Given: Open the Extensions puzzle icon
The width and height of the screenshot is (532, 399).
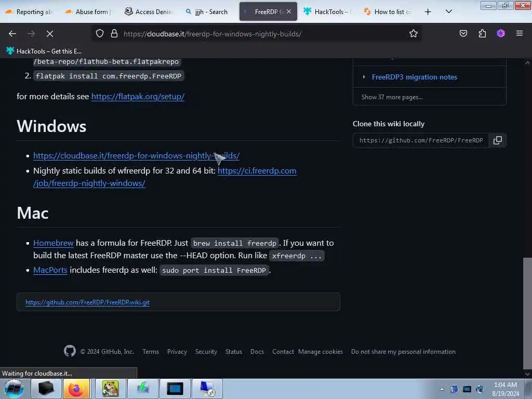Looking at the screenshot, I should coord(482,33).
